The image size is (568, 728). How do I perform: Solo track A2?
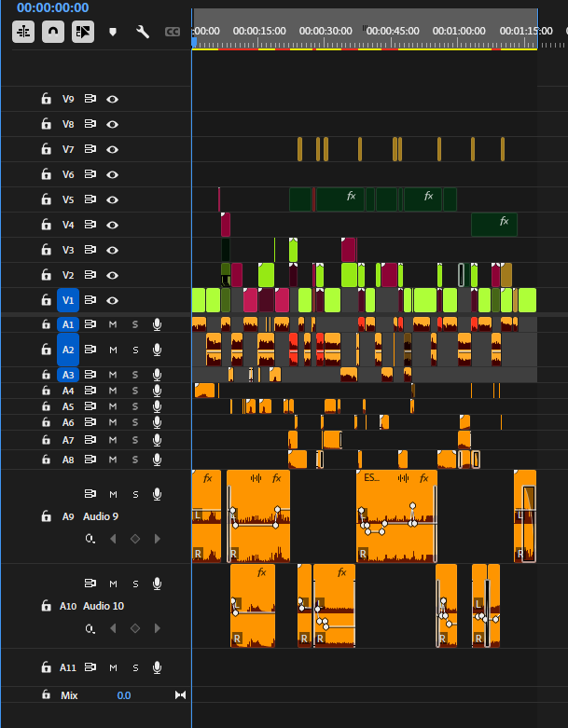[135, 350]
